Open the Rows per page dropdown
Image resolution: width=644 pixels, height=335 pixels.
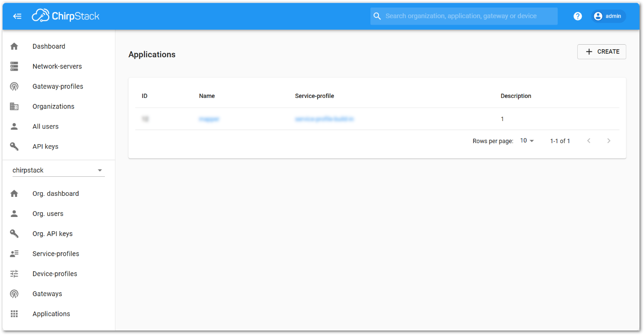pos(526,141)
